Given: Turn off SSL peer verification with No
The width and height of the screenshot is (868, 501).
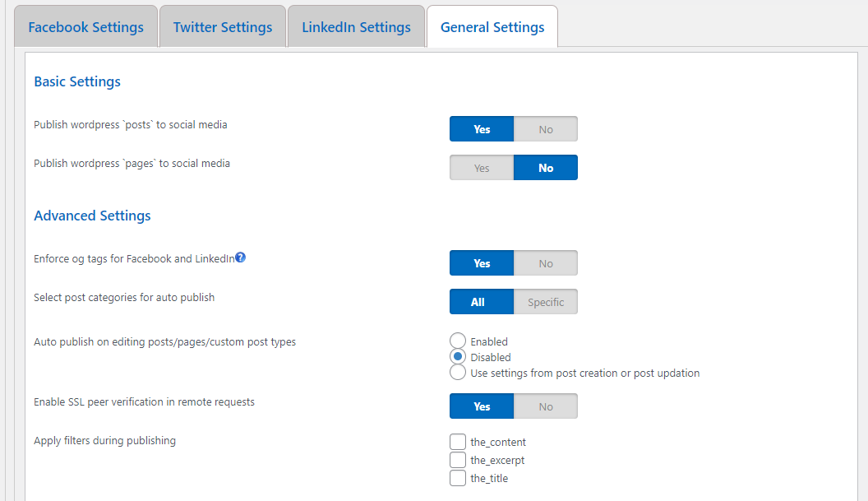Looking at the screenshot, I should coord(546,406).
